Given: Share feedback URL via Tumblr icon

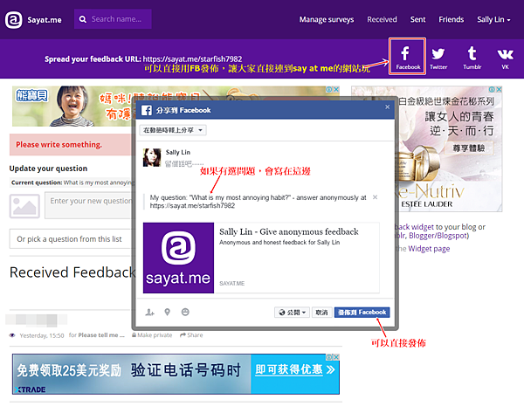Looking at the screenshot, I should click(472, 58).
